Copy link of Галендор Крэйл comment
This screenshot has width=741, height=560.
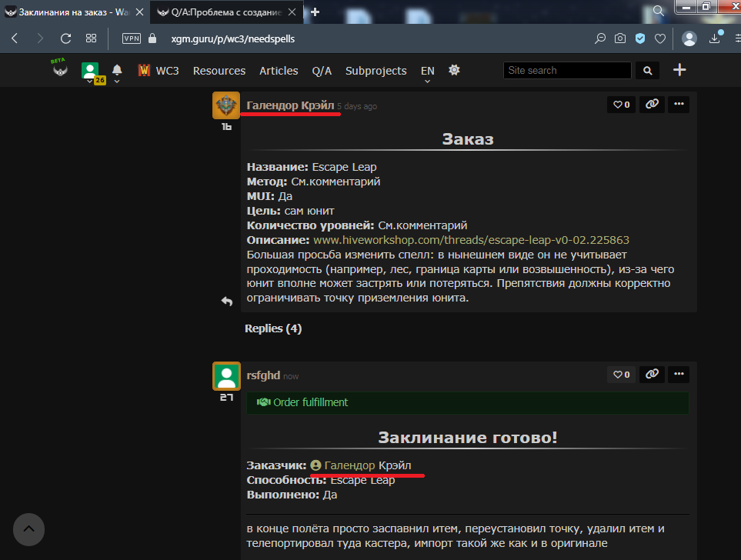point(653,104)
